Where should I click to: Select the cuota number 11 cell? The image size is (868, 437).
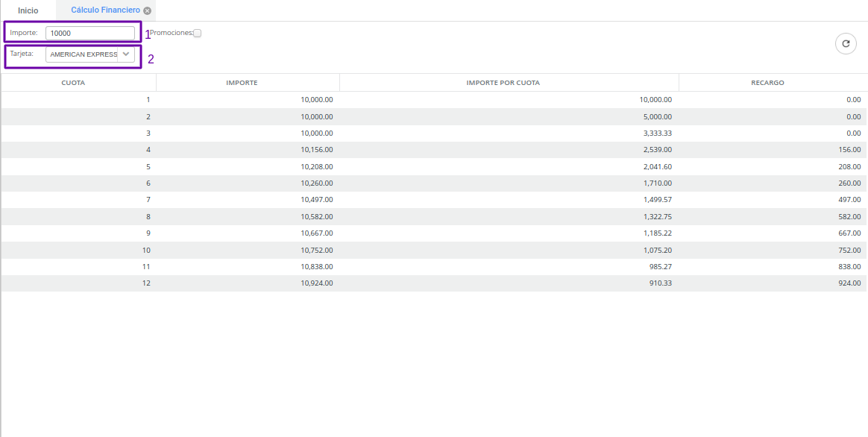pyautogui.click(x=78, y=266)
